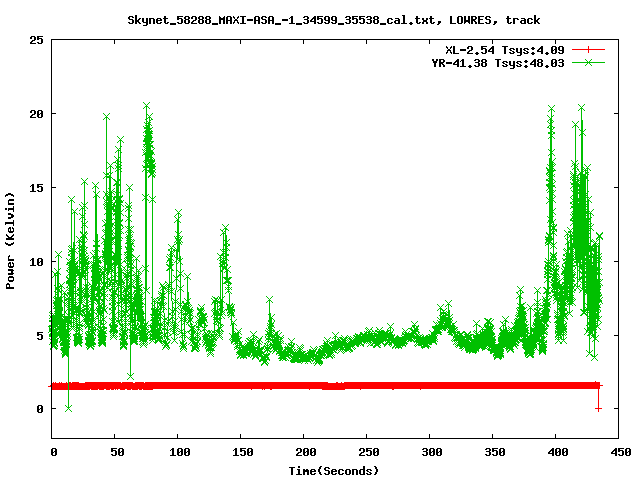Click the x-axis tick label 350
The image size is (640, 480).
[495, 452]
